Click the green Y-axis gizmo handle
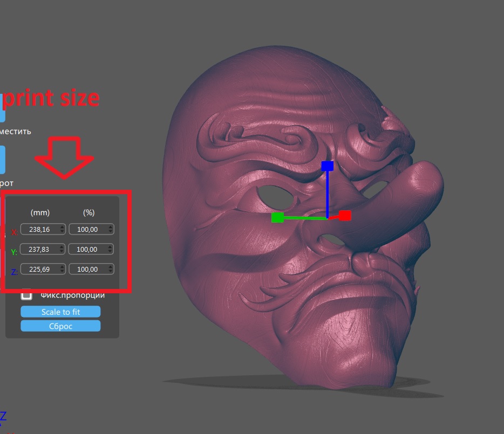The height and width of the screenshot is (434, 504). [x=277, y=218]
